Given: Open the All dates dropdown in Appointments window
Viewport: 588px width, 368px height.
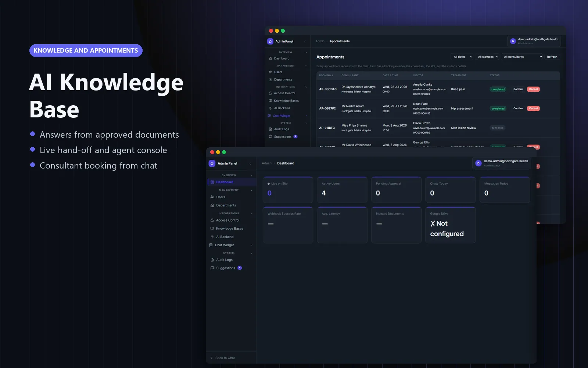Looking at the screenshot, I should [462, 57].
